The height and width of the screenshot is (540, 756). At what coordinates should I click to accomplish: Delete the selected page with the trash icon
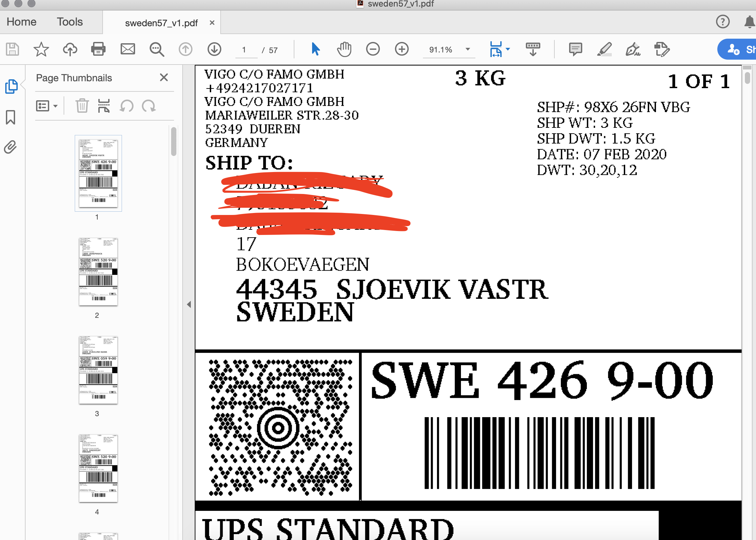(x=82, y=106)
